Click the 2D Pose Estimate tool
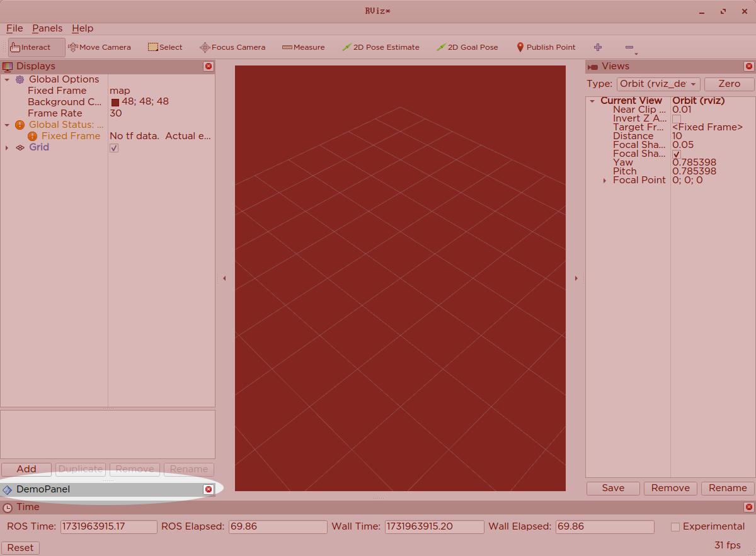 tap(381, 47)
